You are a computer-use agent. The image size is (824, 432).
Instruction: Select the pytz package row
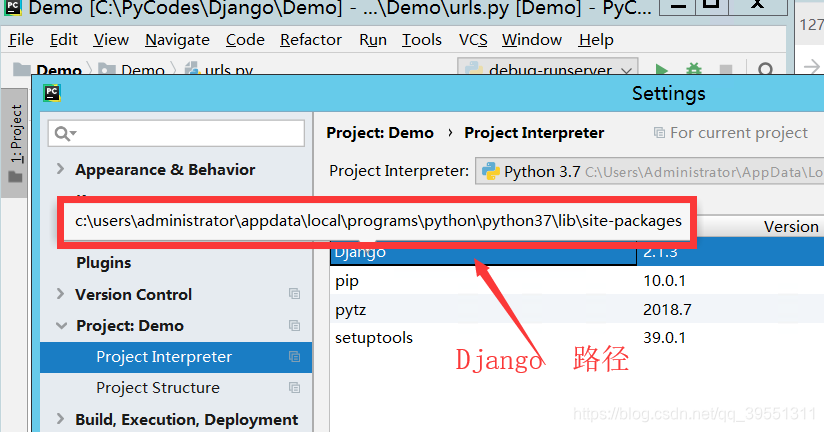tap(576, 310)
